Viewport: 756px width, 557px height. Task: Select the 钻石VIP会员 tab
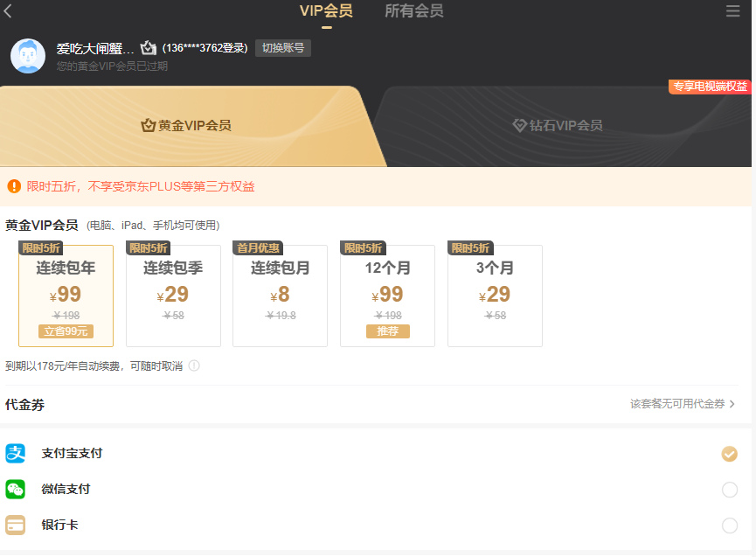(x=558, y=126)
